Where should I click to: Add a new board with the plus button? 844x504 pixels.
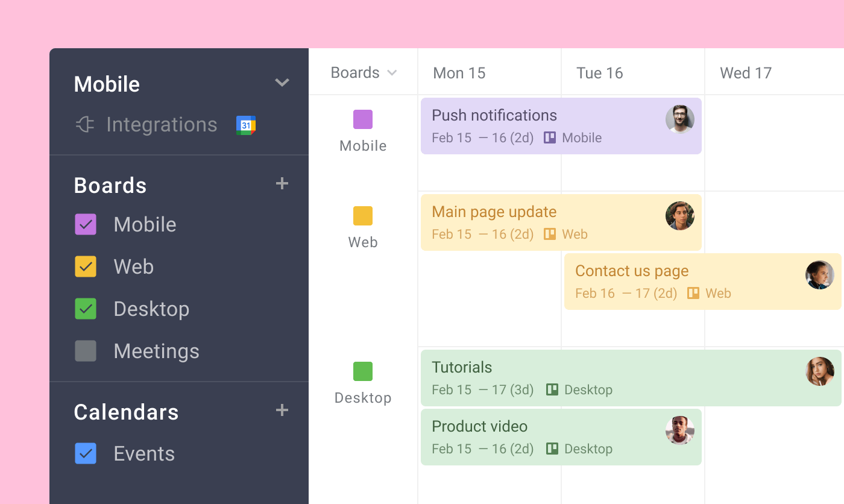282,184
